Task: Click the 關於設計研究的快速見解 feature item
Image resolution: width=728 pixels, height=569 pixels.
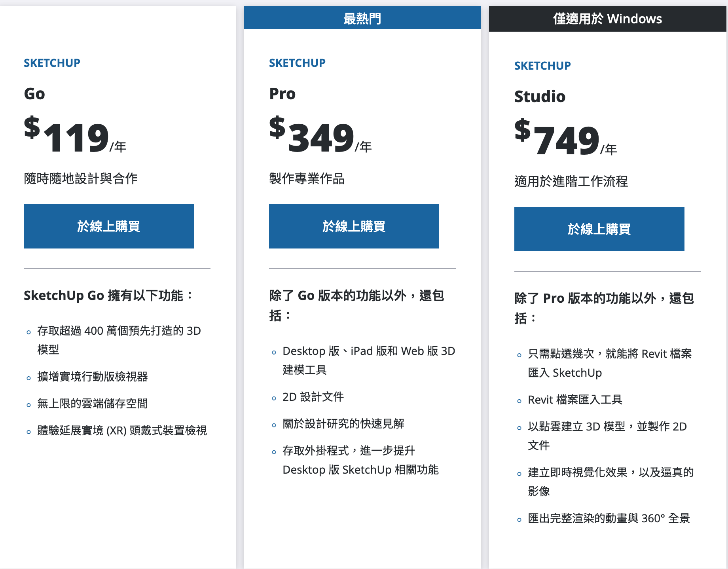Action: (343, 424)
